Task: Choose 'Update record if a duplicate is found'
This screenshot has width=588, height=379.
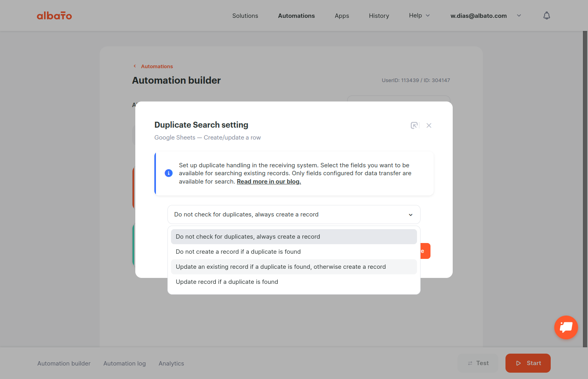Action: [294, 282]
